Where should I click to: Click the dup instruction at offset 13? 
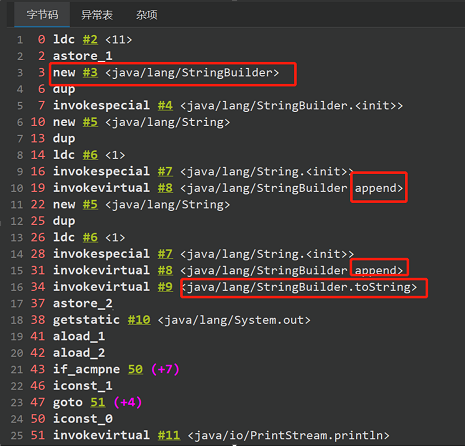(x=64, y=139)
